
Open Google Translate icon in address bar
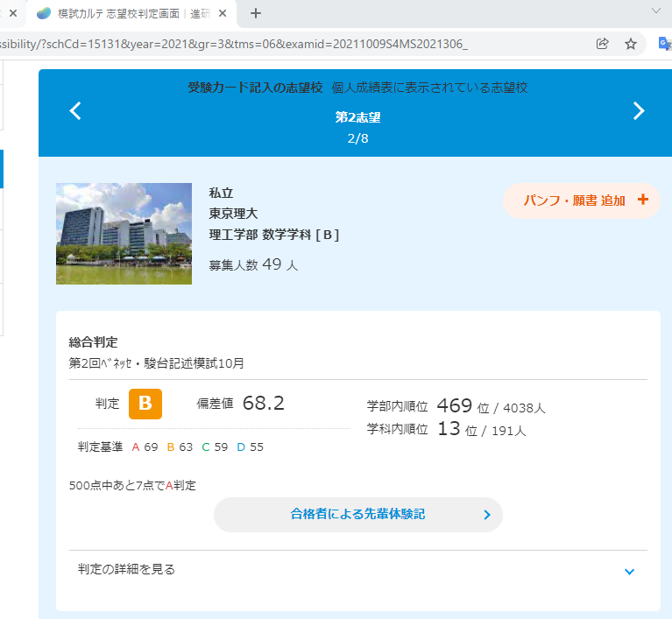[x=664, y=44]
